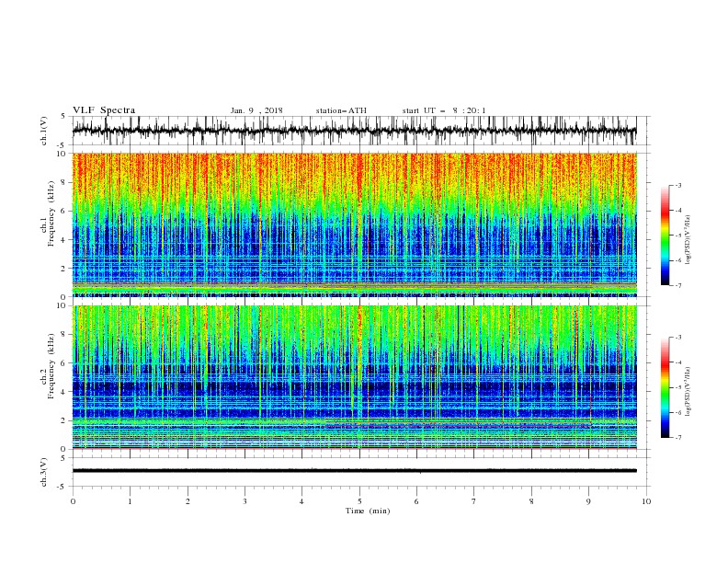Click the "10" kHz tick on ch.1 spectrogram
Image resolution: width=728 pixels, height=563 pixels.
[x=62, y=154]
